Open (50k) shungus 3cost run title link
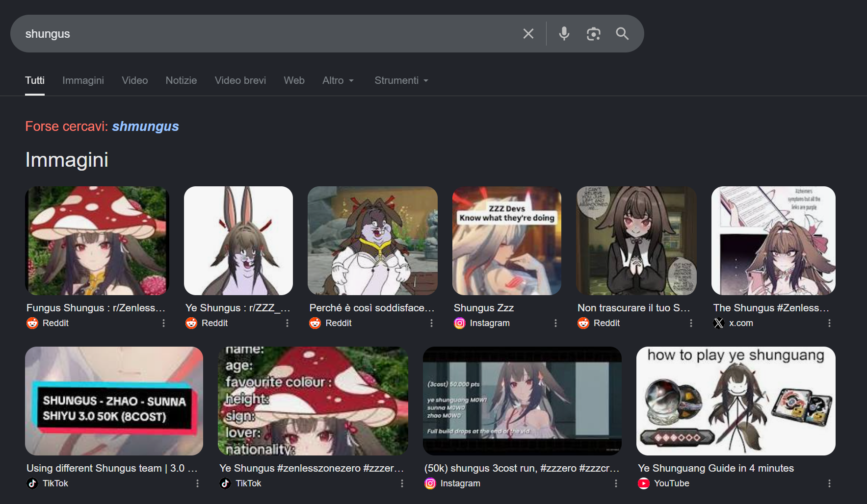 pyautogui.click(x=522, y=468)
